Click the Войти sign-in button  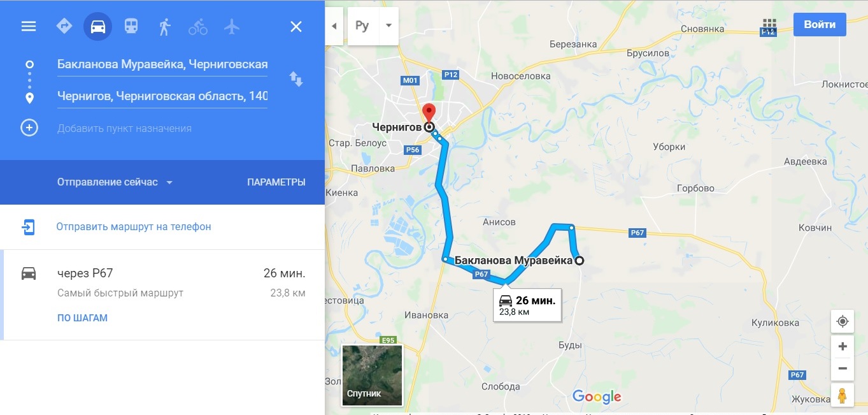point(820,25)
